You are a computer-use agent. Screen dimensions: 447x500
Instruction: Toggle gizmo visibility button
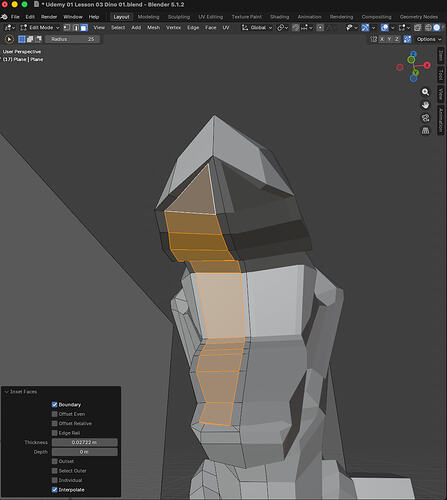point(365,28)
